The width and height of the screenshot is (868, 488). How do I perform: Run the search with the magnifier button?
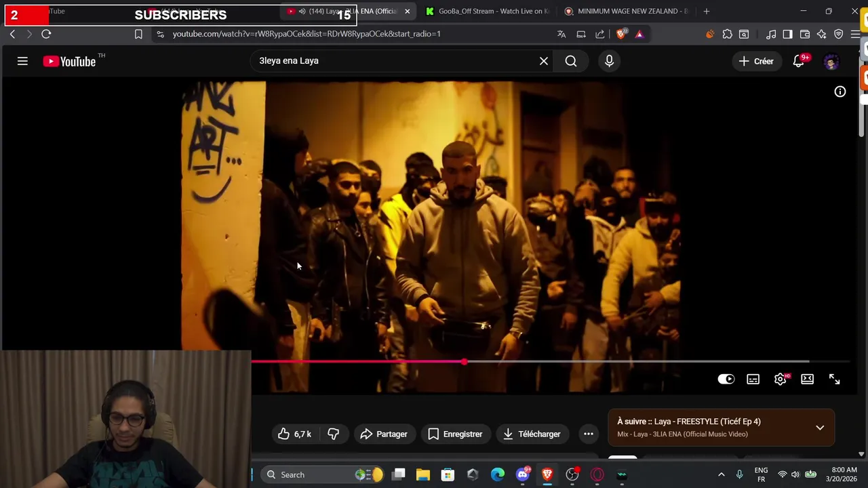tap(571, 61)
